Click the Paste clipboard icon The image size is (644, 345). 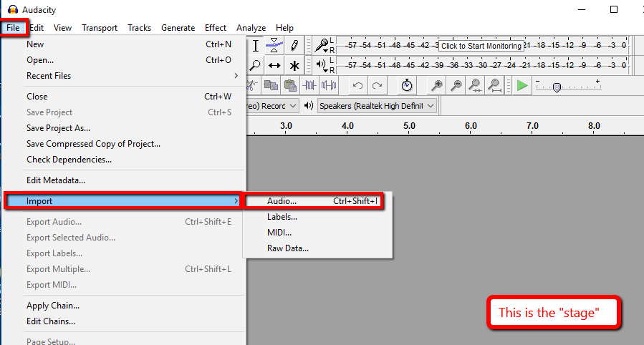point(290,85)
